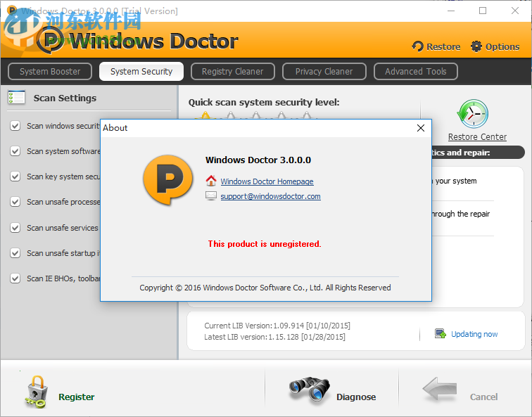The image size is (532, 417).
Task: Click the Scan Settings list icon
Action: tap(16, 97)
